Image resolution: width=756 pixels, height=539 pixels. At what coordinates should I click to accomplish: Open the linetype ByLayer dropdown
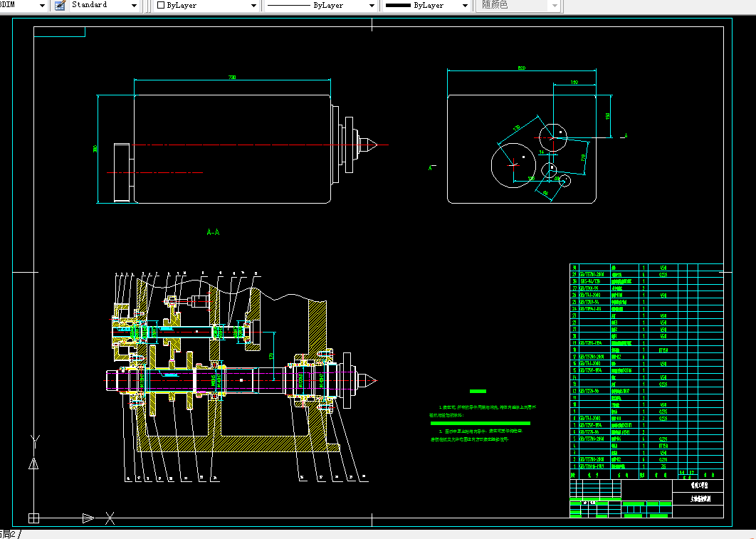pos(370,5)
